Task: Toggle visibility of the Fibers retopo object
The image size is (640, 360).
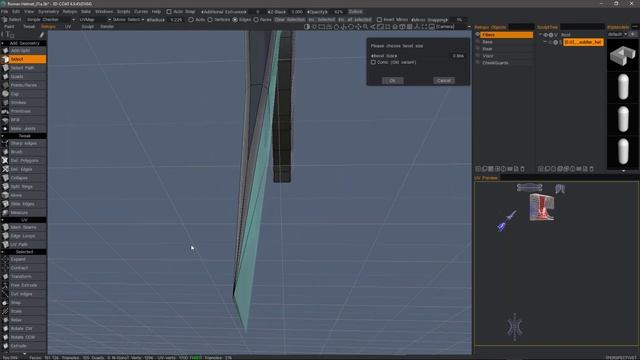Action: pyautogui.click(x=477, y=35)
